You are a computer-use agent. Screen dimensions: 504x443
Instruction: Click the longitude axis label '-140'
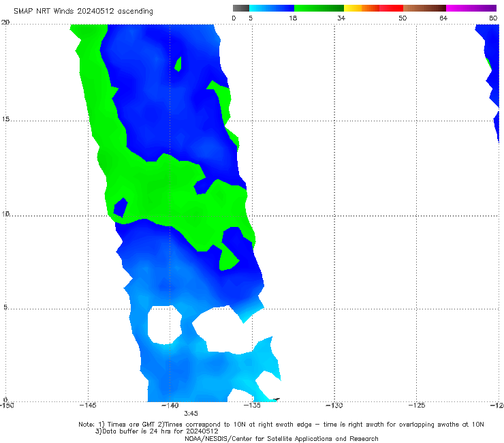(170, 406)
